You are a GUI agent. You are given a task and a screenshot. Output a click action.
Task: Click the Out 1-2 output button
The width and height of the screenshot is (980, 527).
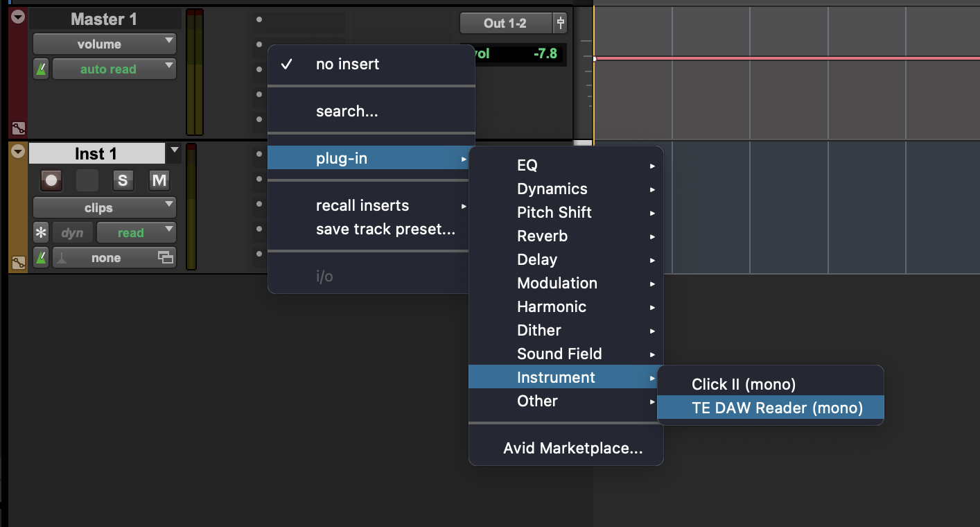(505, 24)
